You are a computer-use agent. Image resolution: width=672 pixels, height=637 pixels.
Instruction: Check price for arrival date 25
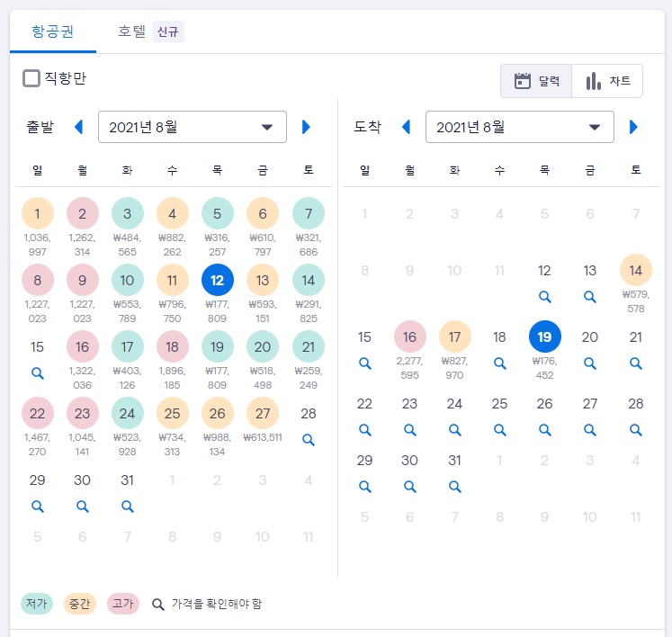coord(499,430)
